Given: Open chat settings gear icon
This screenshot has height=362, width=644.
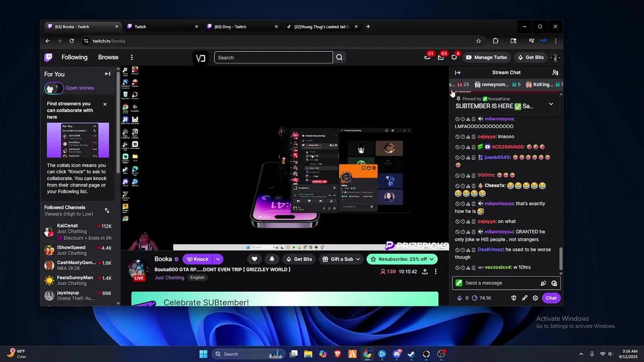Looking at the screenshot, I should tap(535, 298).
